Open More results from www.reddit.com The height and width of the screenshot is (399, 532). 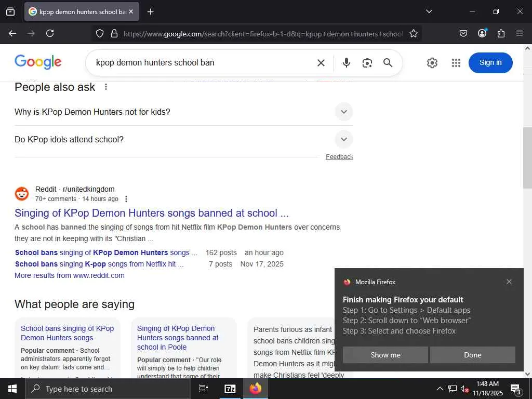tap(70, 275)
